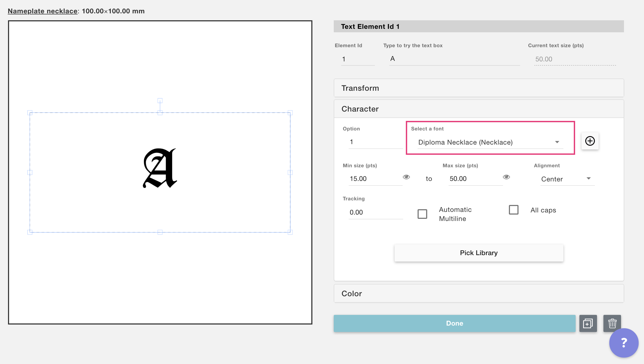Click the top-left resize handle on canvas

click(30, 113)
